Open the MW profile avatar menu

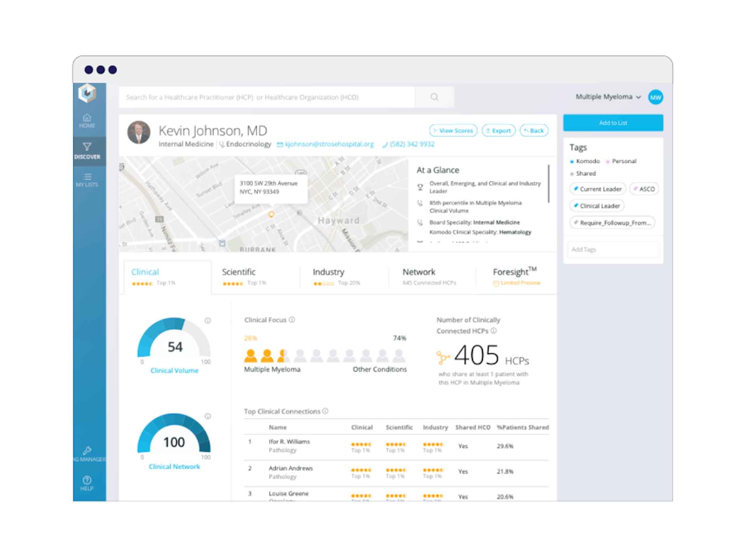[655, 97]
